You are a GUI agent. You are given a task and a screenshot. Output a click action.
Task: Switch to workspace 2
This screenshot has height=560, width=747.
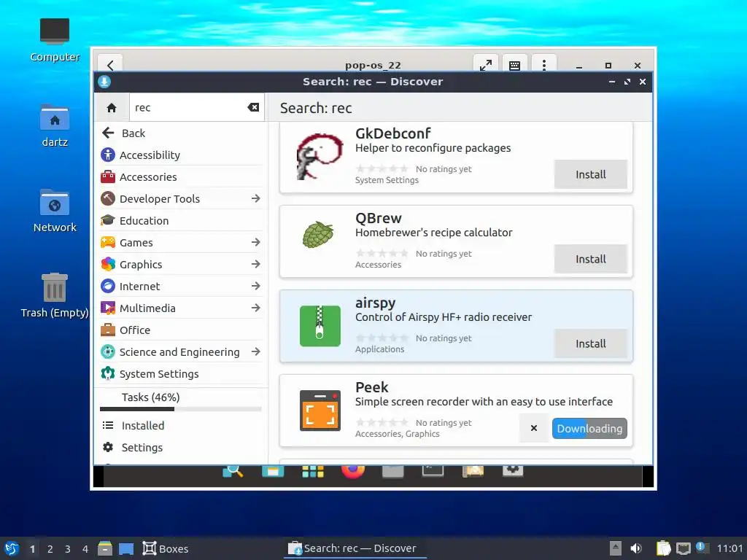pos(50,549)
